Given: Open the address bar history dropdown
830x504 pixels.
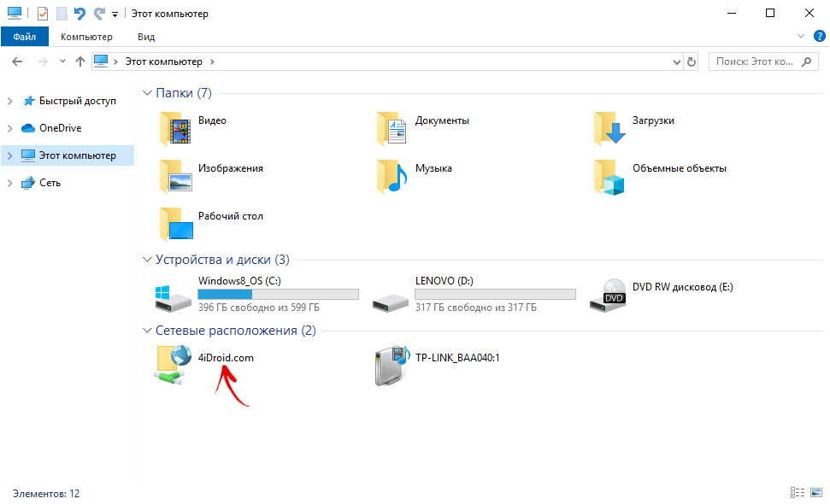Looking at the screenshot, I should [675, 62].
